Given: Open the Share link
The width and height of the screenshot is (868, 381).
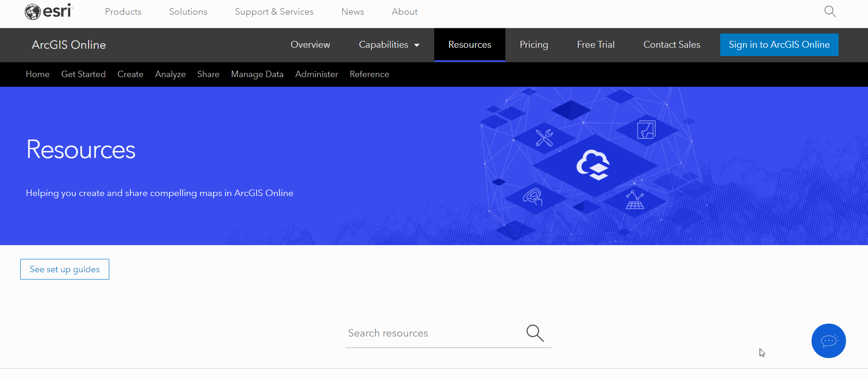Looking at the screenshot, I should 208,74.
